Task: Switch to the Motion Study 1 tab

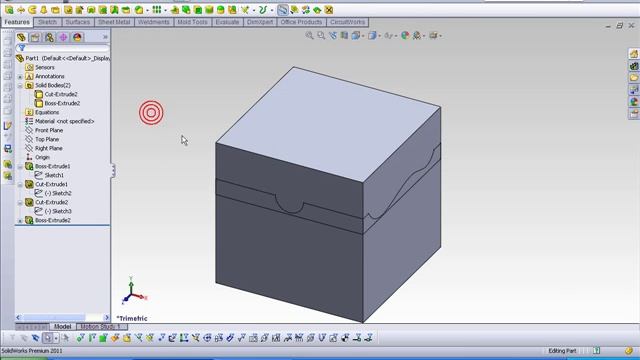Action: coord(101,327)
